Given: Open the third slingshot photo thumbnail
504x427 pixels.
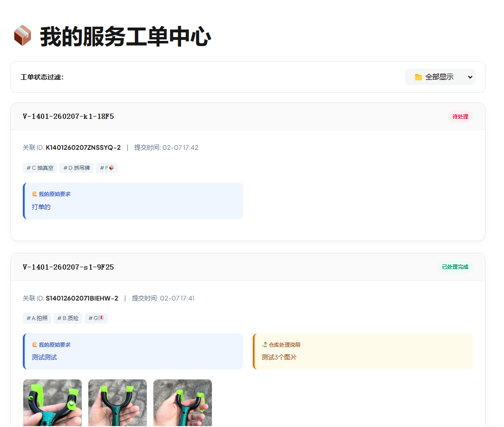Looking at the screenshot, I should click(182, 402).
